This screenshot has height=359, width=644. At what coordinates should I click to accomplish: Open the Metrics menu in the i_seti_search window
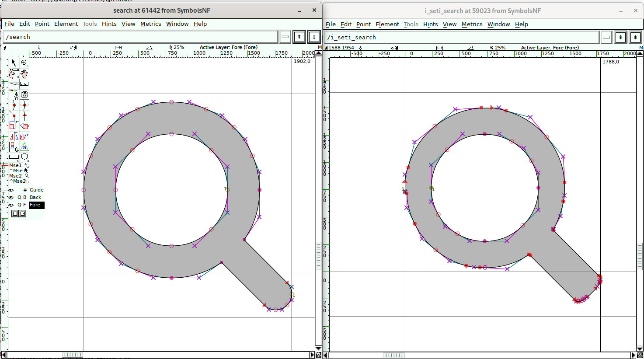pos(472,24)
